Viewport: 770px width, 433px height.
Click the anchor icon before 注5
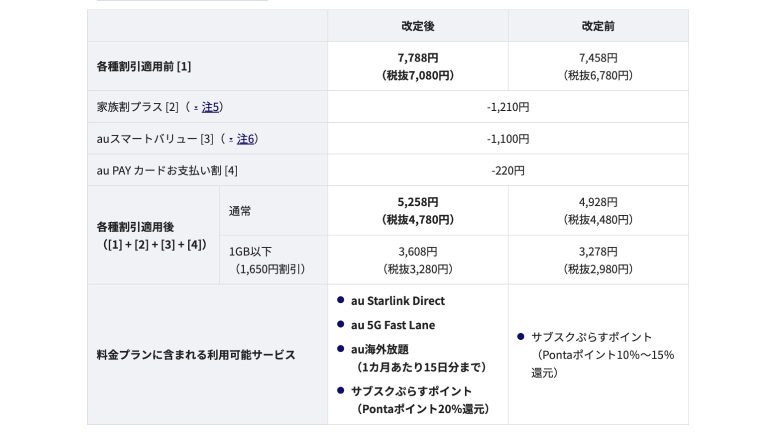point(196,108)
